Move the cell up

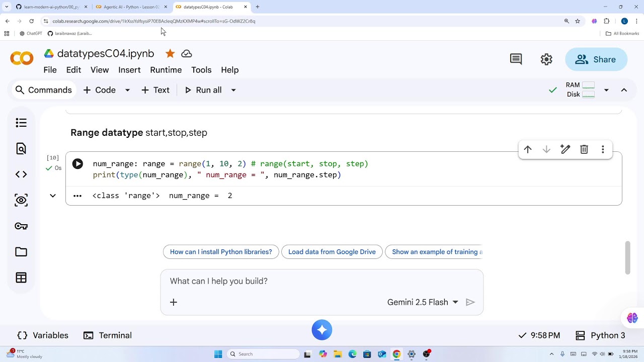click(528, 149)
